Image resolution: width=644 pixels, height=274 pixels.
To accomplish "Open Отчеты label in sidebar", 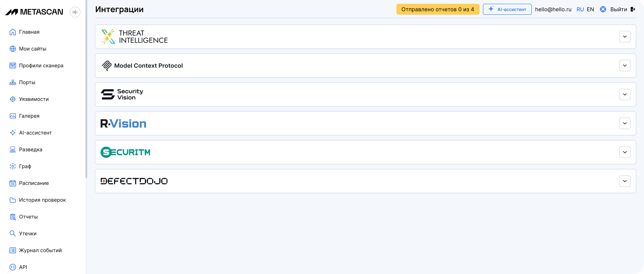I will point(29,217).
